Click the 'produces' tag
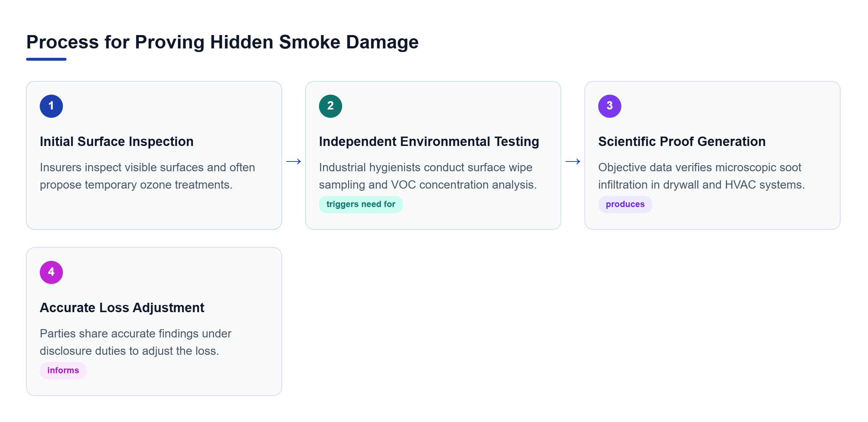Viewport: 868px width, 422px height. click(625, 204)
